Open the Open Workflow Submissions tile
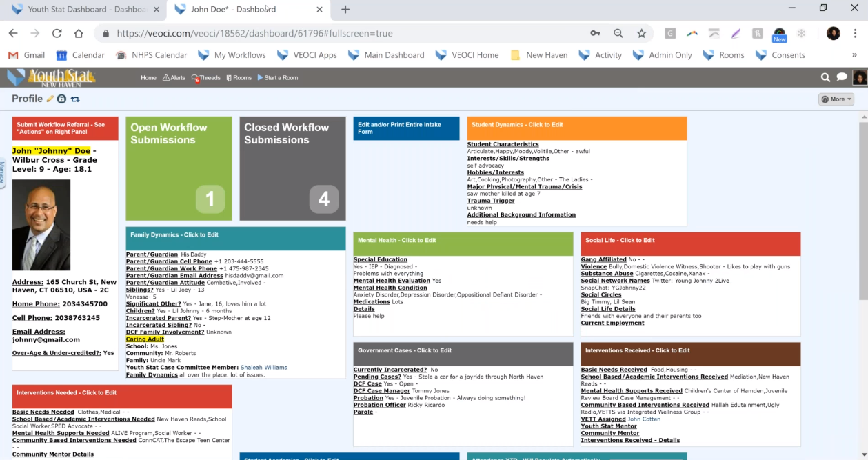 point(179,168)
